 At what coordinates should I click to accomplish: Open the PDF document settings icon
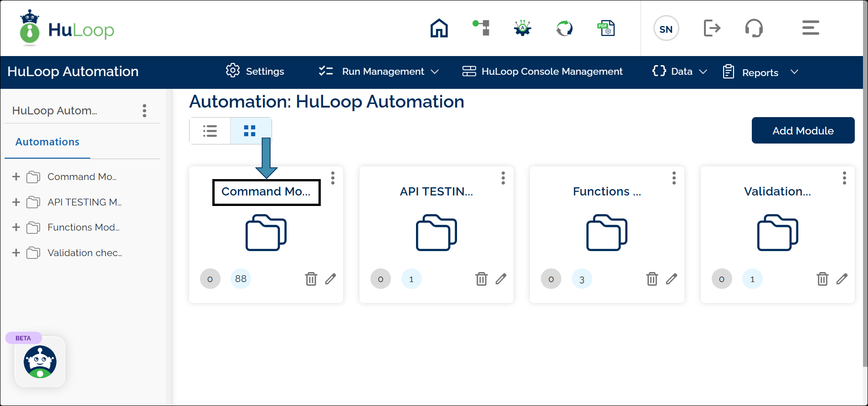[x=606, y=28]
